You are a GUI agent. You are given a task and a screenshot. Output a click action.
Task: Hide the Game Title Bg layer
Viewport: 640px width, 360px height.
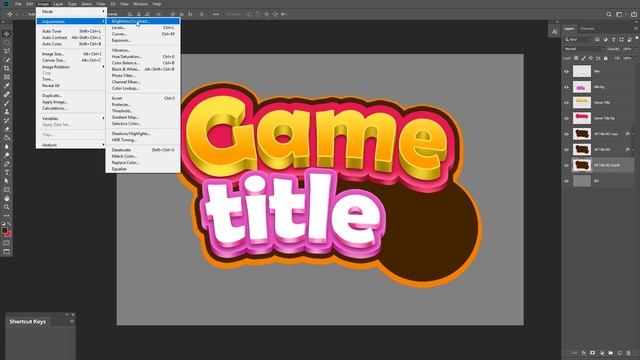(x=567, y=118)
